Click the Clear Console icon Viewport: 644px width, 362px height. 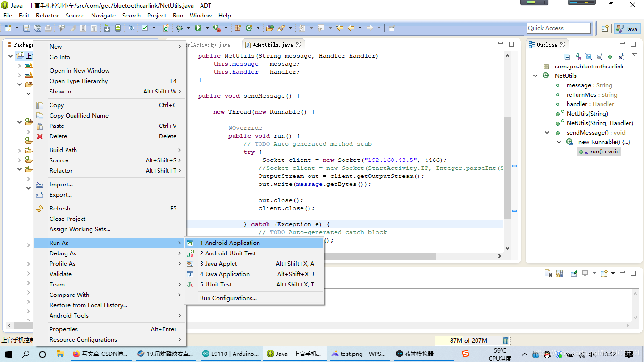(548, 273)
